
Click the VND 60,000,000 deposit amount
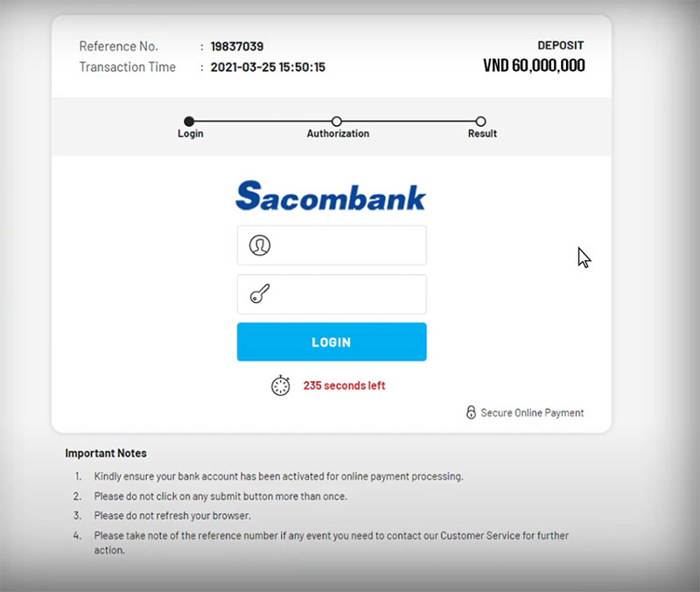534,66
